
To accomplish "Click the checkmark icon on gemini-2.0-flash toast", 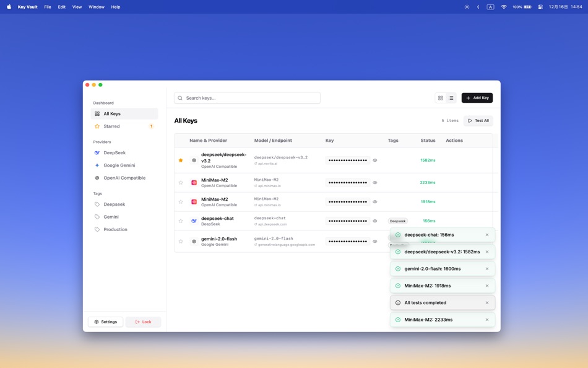I will click(x=398, y=269).
